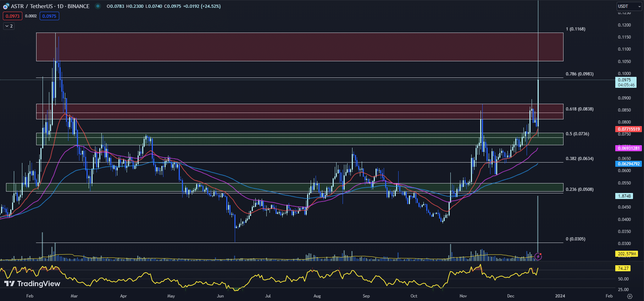The width and height of the screenshot is (644, 301).
Task: Click the TradingView logo
Action: click(x=32, y=284)
